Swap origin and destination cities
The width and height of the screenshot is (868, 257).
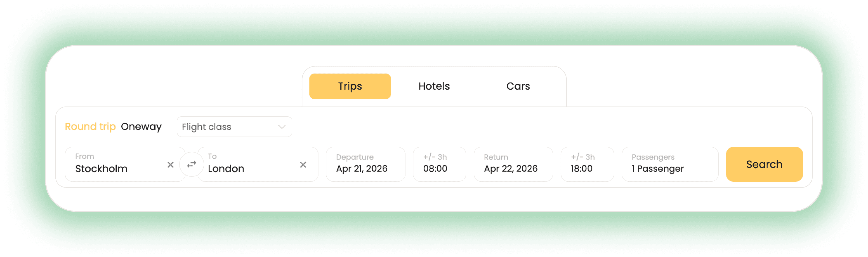(x=191, y=164)
